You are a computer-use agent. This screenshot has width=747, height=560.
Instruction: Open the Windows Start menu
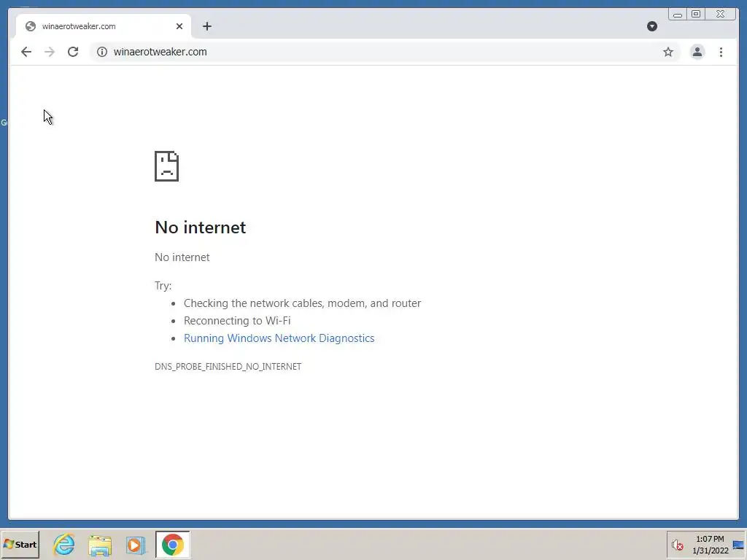(20, 544)
